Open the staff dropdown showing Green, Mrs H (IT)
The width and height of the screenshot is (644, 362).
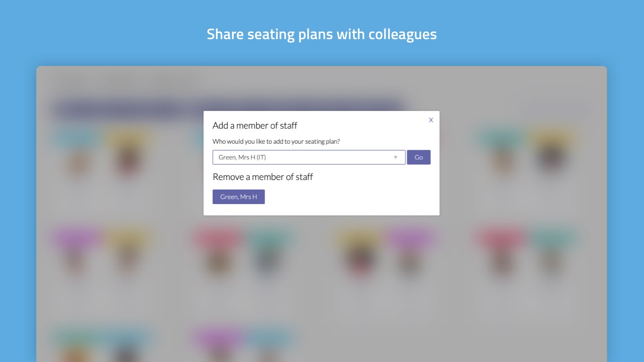(x=308, y=157)
